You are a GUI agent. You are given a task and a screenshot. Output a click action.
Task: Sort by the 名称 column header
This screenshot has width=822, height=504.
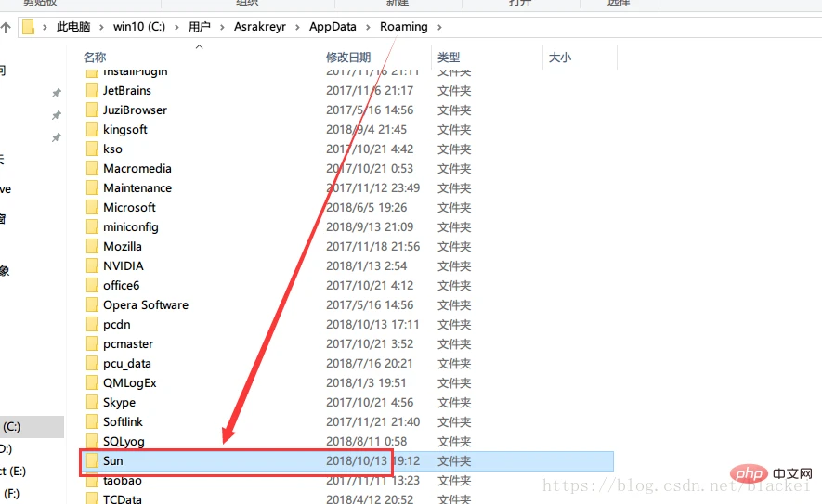pos(95,58)
